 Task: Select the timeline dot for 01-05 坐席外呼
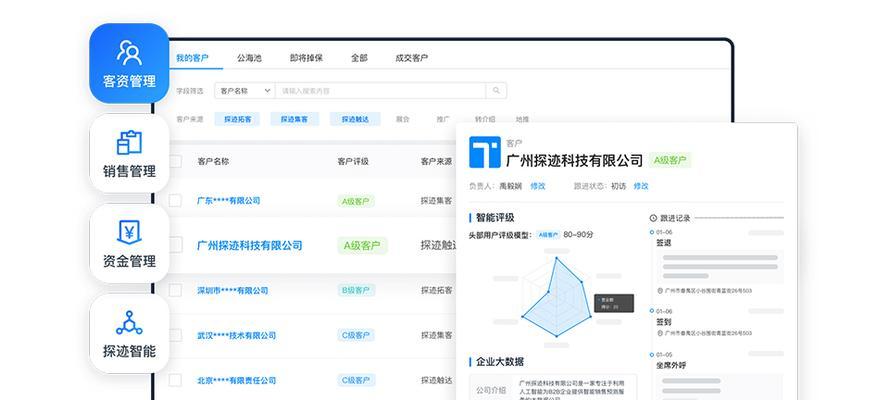(x=652, y=355)
